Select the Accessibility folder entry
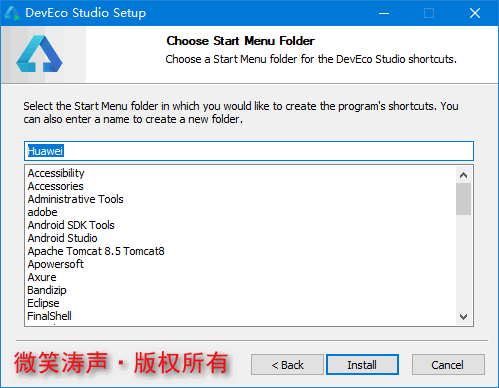The image size is (499, 388). click(x=56, y=173)
